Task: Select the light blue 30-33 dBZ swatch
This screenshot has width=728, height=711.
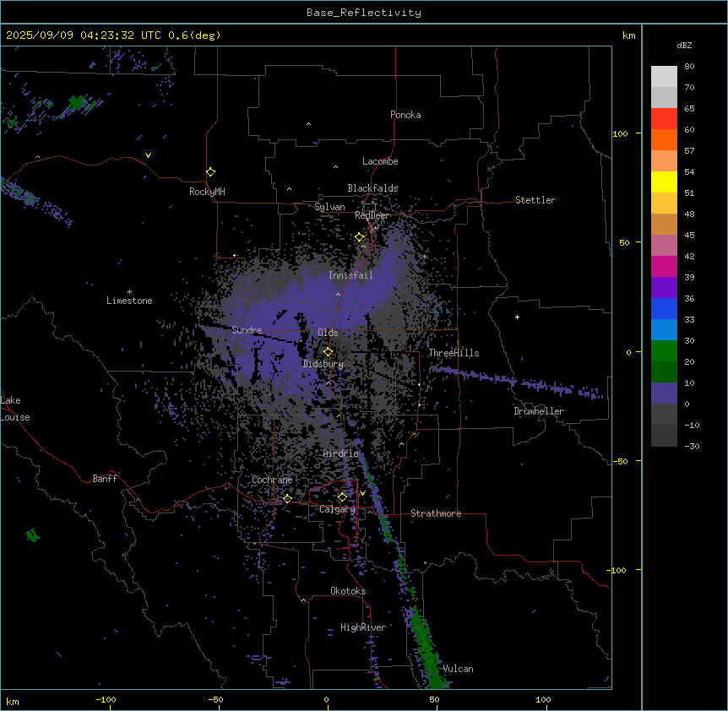Action: [x=664, y=330]
